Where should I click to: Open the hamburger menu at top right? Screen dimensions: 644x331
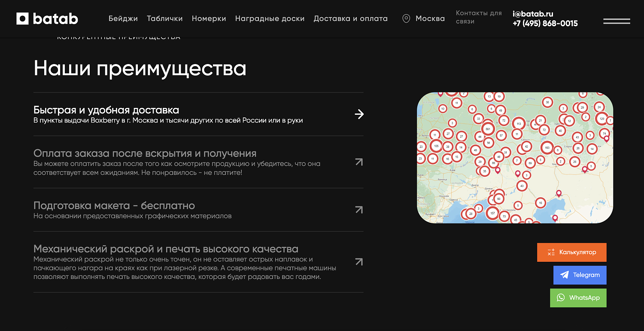pyautogui.click(x=617, y=20)
